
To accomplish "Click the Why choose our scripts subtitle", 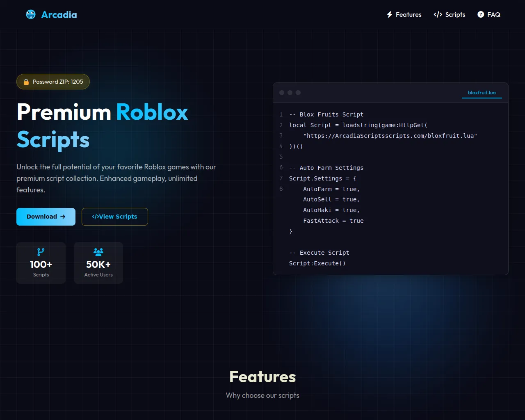I will 262,395.
